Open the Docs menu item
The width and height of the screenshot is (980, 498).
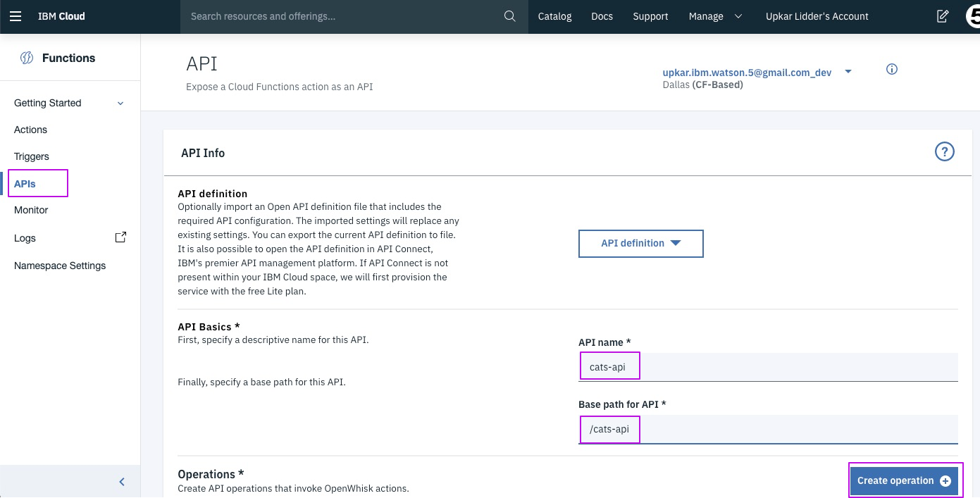602,16
